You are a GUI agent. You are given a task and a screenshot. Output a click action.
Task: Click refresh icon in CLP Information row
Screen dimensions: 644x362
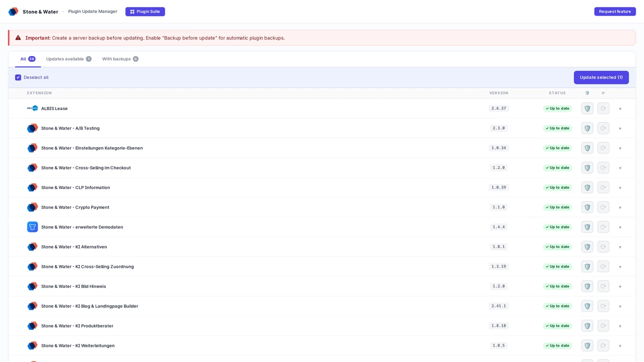tap(603, 188)
